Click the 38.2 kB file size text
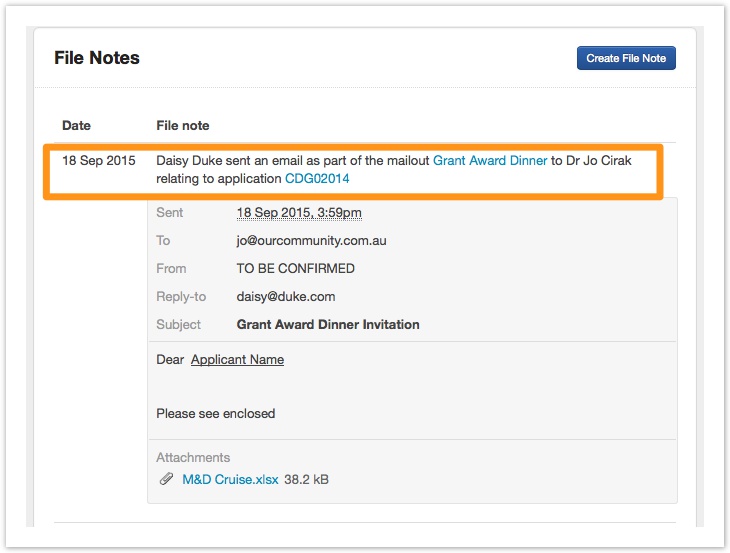This screenshot has width=730, height=553. point(306,479)
